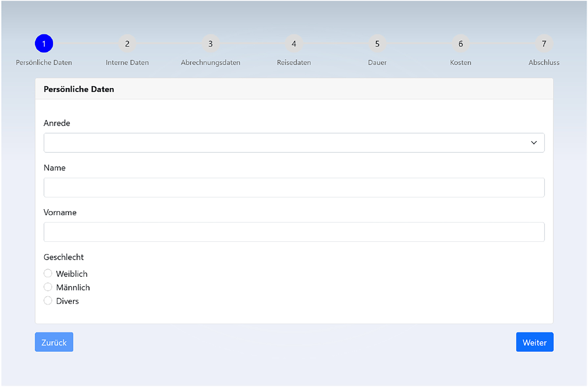Expand the salutation selection box

click(294, 142)
